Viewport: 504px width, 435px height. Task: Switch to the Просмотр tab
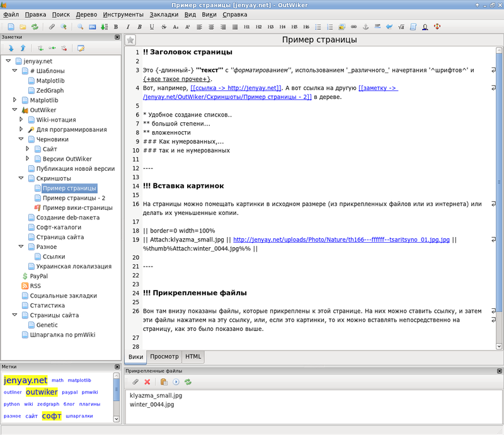[x=163, y=357]
